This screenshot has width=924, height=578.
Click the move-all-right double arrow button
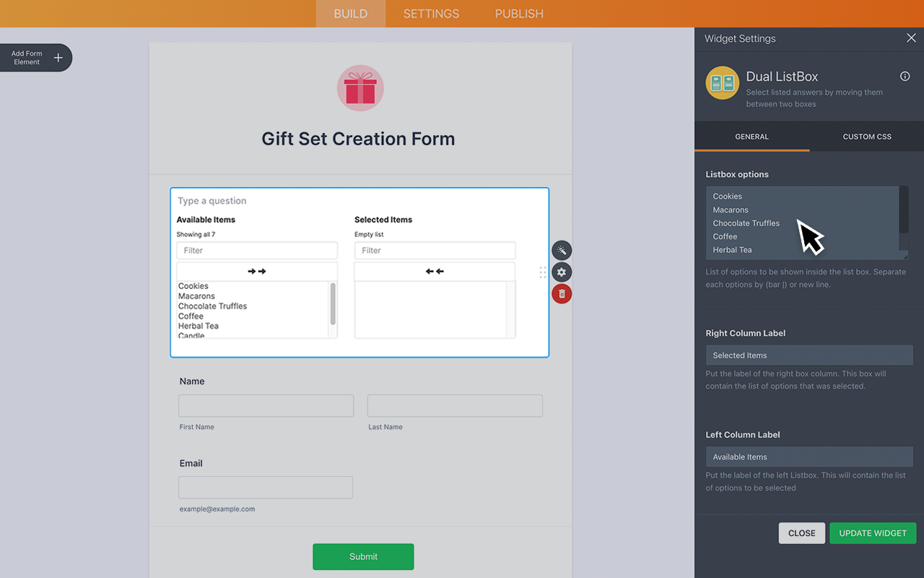pos(257,272)
